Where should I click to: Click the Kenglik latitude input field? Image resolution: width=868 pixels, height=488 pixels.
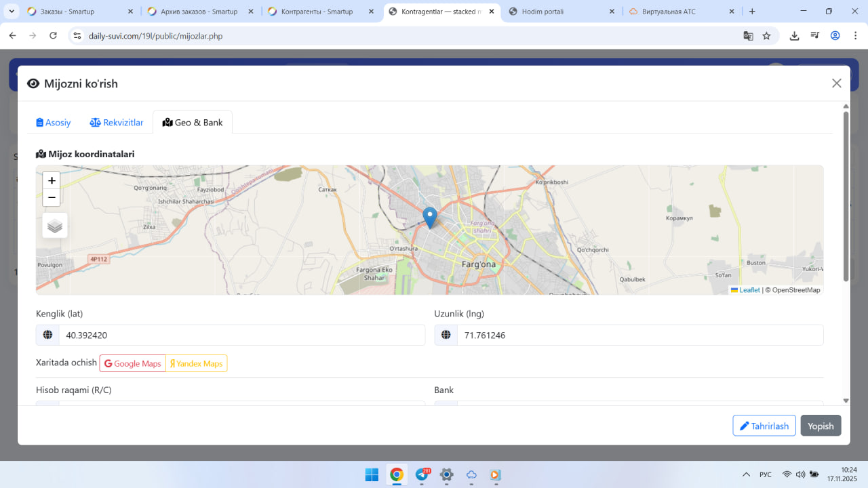tap(241, 335)
